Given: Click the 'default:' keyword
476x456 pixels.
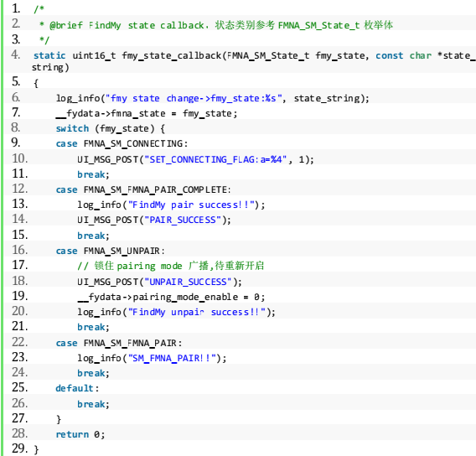Looking at the screenshot, I should click(77, 388).
